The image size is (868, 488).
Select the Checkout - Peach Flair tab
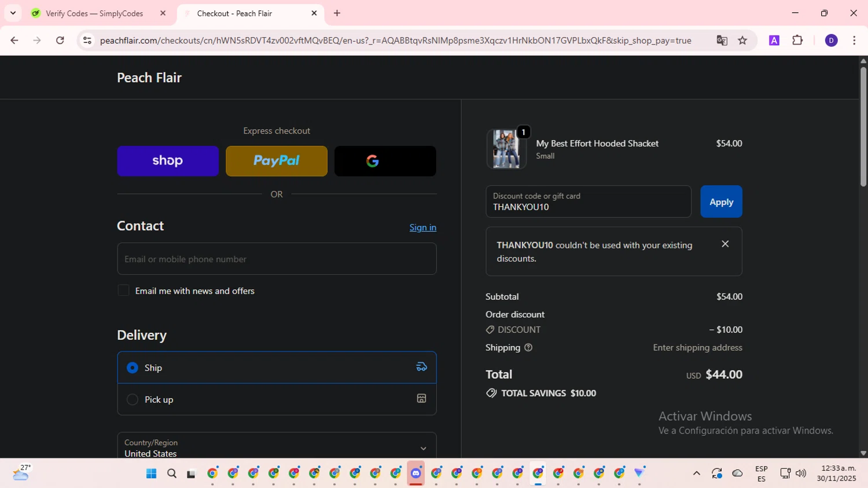click(234, 13)
